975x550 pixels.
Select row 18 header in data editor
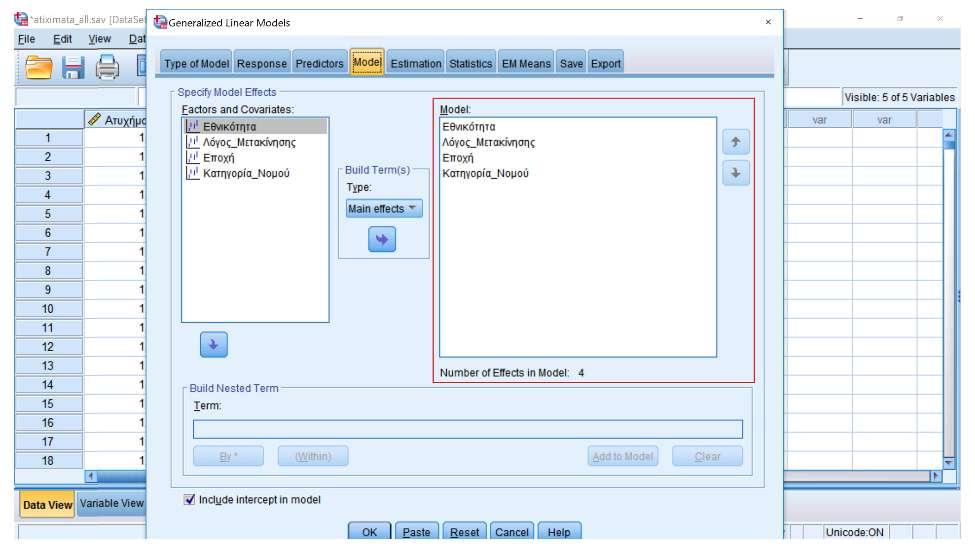click(48, 461)
